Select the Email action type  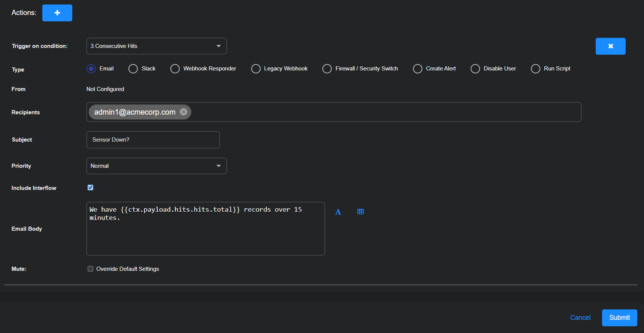point(91,69)
